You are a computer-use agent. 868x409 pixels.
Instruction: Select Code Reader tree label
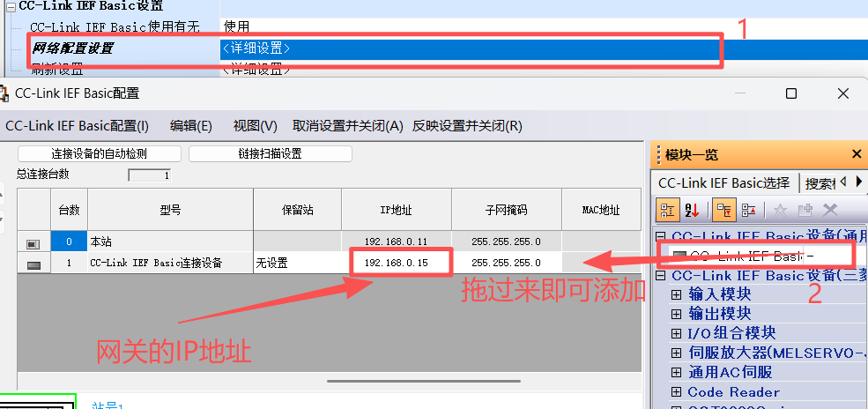pos(733,392)
